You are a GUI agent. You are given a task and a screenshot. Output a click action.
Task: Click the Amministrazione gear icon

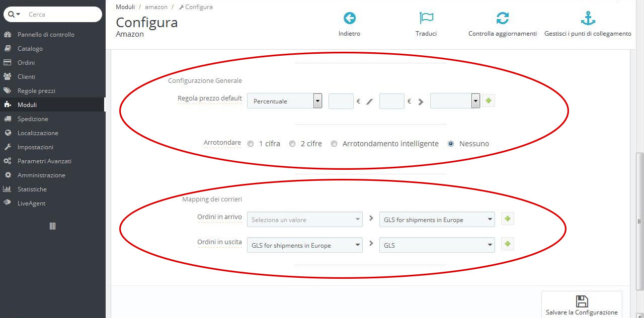[x=8, y=175]
